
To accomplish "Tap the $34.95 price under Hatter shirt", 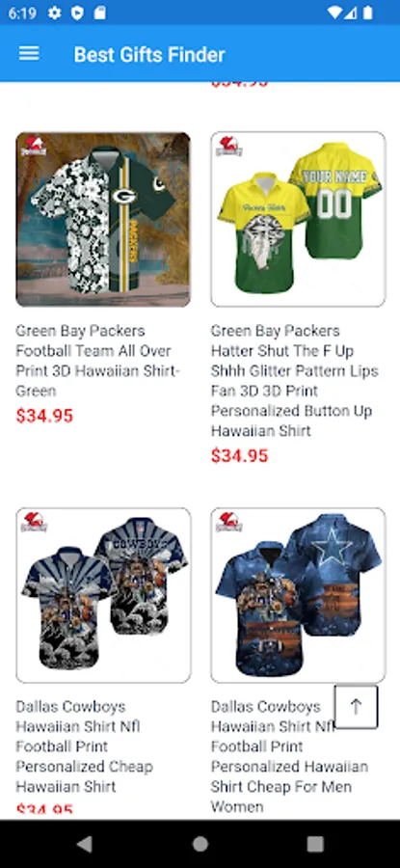I will pyautogui.click(x=240, y=455).
